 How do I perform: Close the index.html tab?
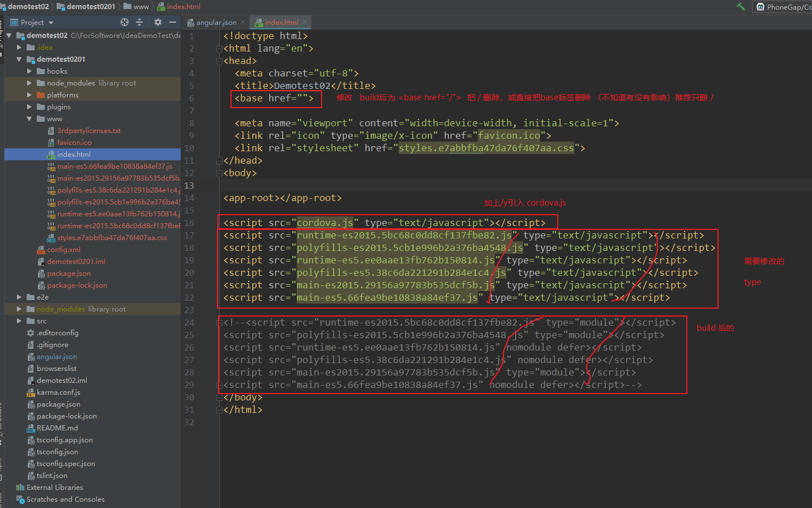pos(305,23)
